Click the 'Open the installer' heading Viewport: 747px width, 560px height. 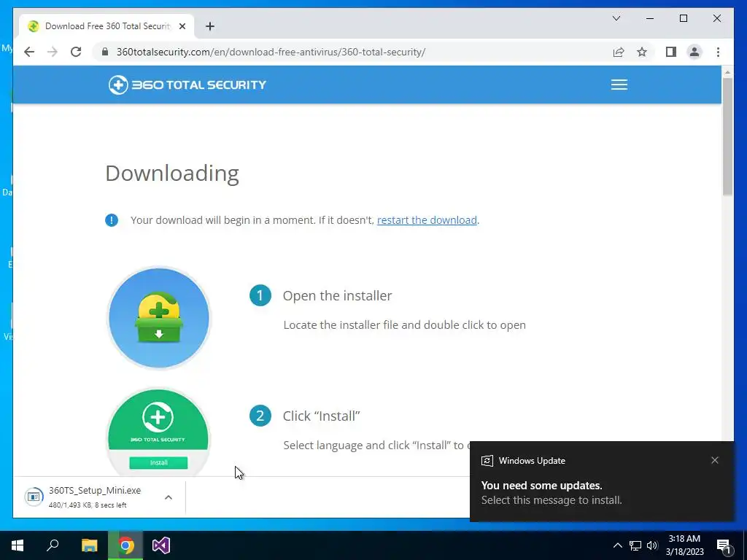coord(337,296)
